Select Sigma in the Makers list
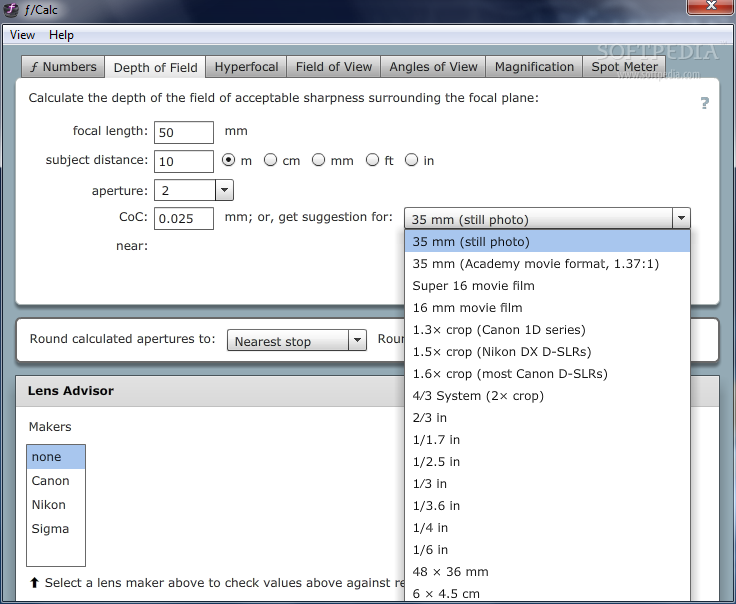Viewport: 736px width, 604px height. click(56, 529)
